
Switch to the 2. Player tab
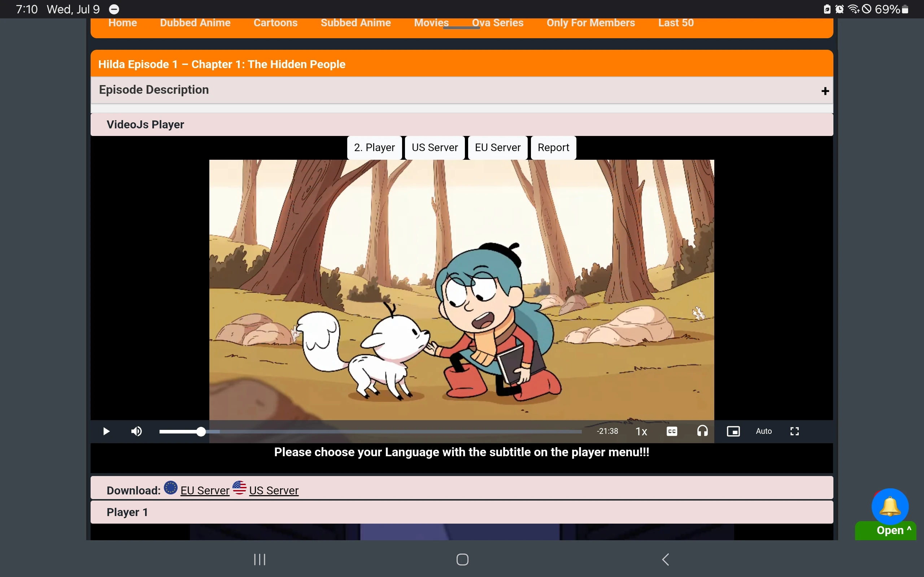coord(374,148)
